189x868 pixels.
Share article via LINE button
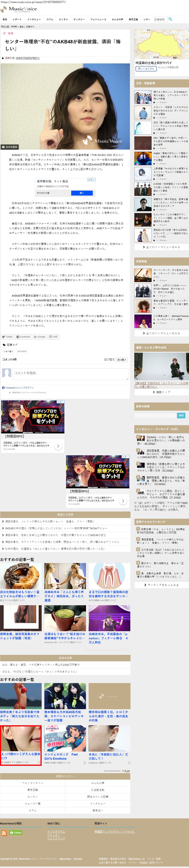[53, 337]
